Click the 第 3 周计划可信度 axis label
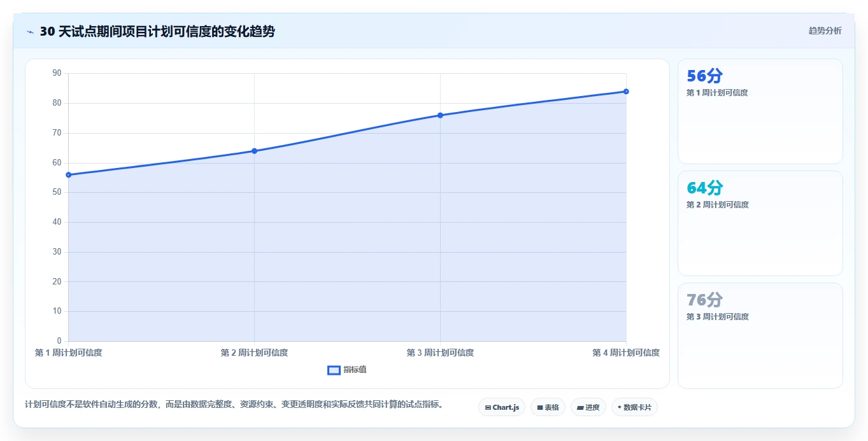This screenshot has width=868, height=441. (x=440, y=353)
